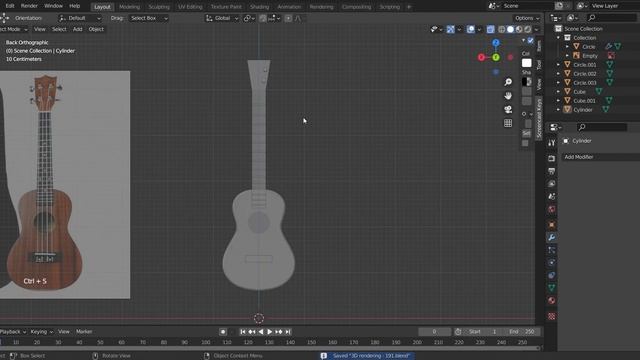Viewport: 640px width, 360px height.
Task: Open the Keying dropdown in timeline
Action: click(x=42, y=332)
